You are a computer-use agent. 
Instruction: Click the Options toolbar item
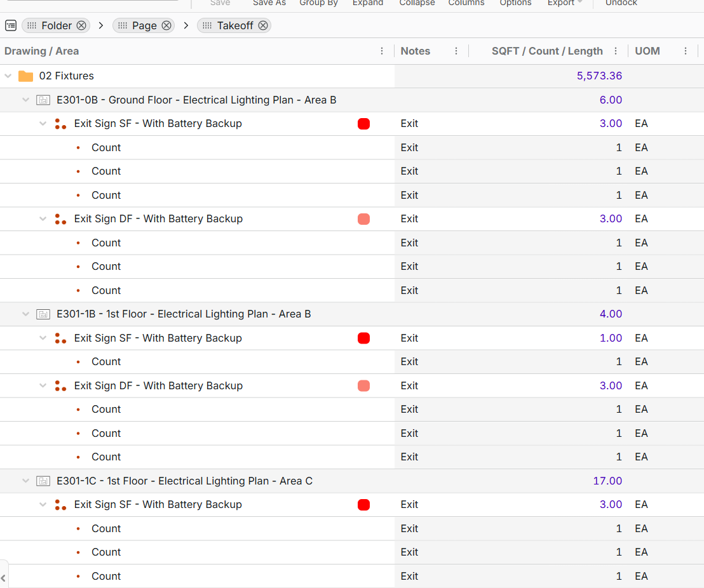(x=515, y=3)
